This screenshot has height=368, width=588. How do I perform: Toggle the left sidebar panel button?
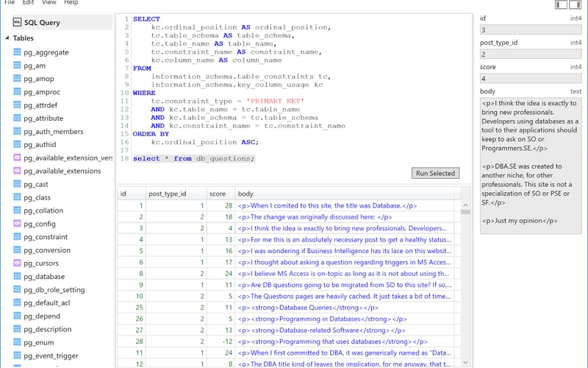coord(561,4)
